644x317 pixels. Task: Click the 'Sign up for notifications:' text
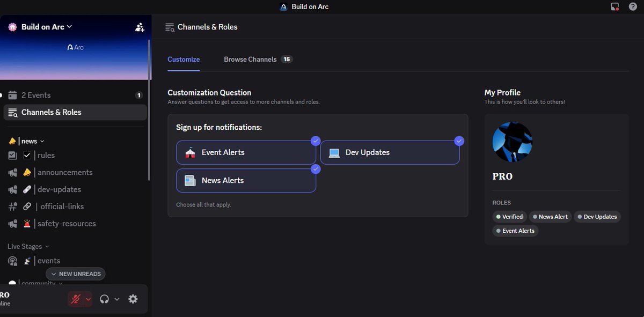coord(219,128)
